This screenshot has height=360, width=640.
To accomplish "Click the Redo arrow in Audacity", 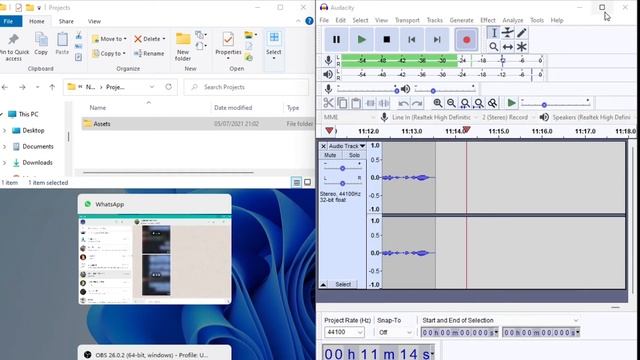I will [x=417, y=103].
